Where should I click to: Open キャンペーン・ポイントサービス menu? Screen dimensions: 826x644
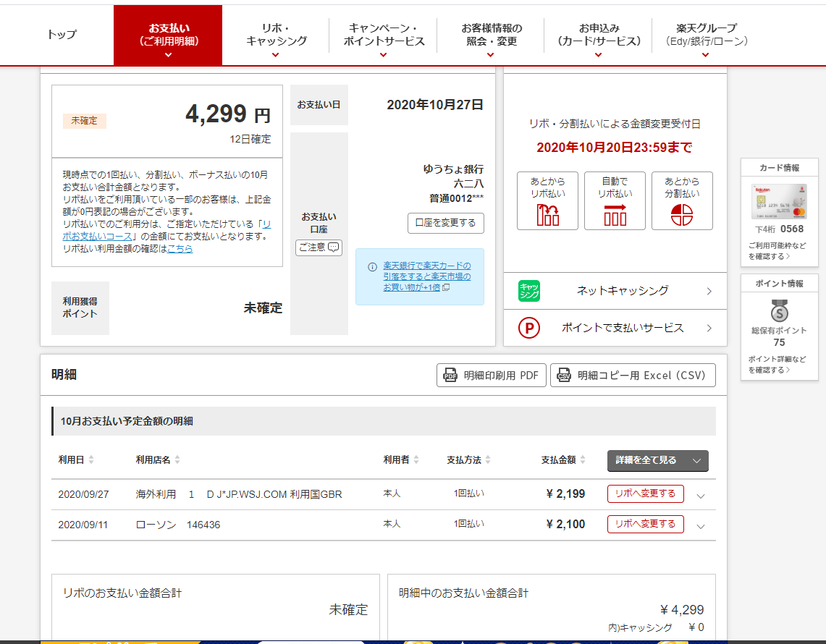click(x=384, y=35)
